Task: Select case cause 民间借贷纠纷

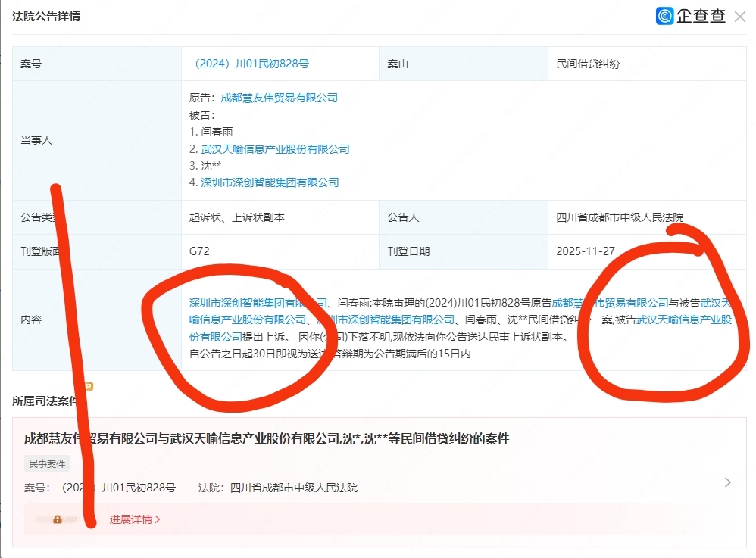Action: (x=588, y=64)
